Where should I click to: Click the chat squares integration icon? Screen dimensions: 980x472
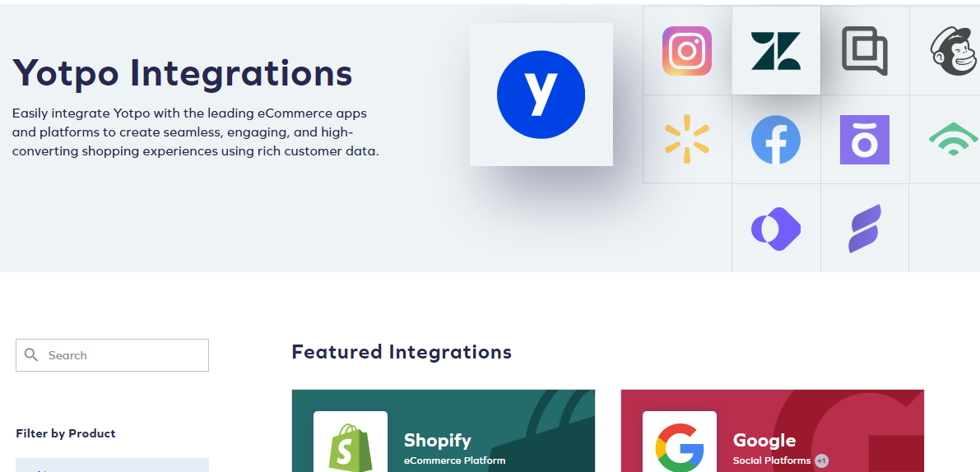(x=864, y=51)
